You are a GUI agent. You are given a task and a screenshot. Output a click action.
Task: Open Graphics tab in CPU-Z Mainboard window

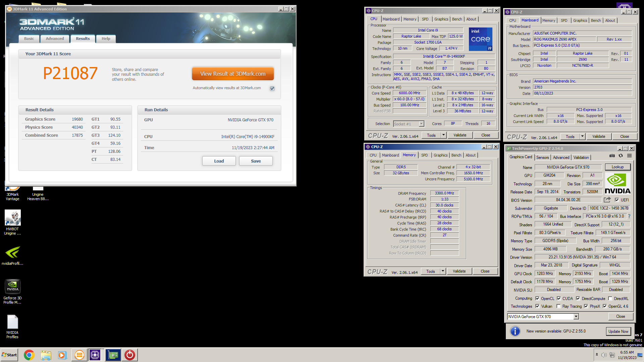(x=580, y=20)
